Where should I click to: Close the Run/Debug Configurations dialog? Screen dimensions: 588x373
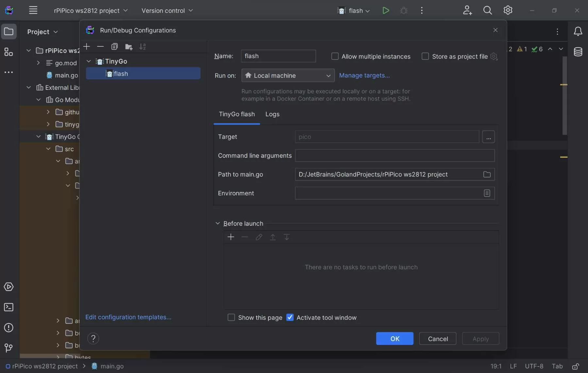point(495,30)
